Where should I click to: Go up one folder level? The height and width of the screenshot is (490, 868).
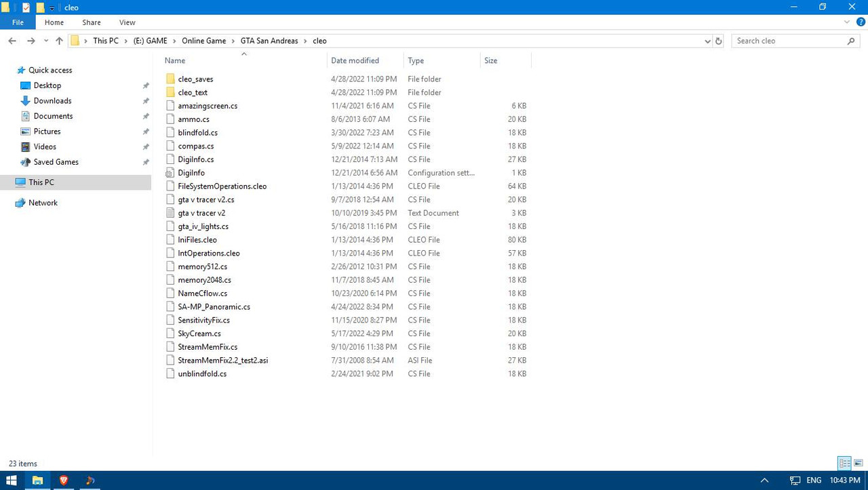pos(59,41)
